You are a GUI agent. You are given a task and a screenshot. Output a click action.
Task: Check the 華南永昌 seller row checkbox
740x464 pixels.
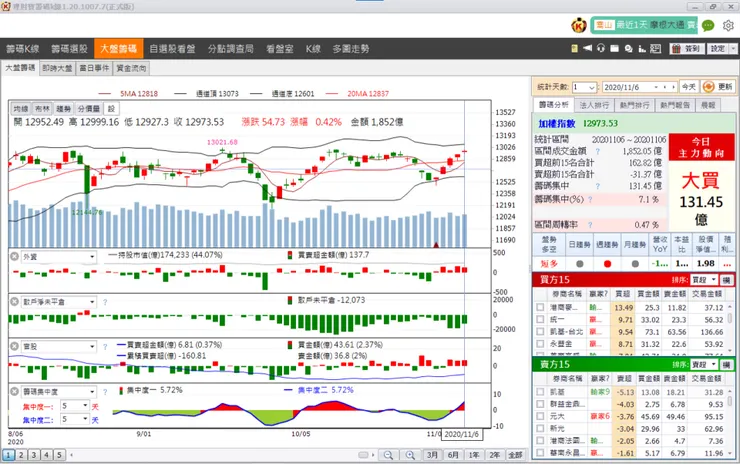click(x=540, y=453)
